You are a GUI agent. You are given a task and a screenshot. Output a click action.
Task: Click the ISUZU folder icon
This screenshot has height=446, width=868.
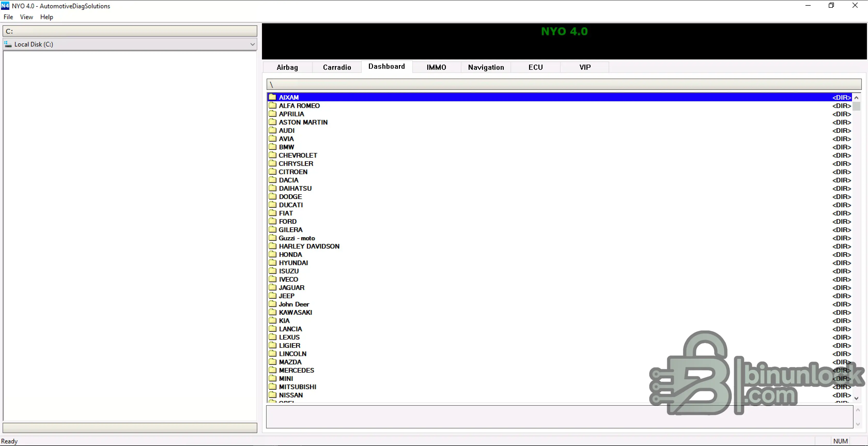click(272, 271)
